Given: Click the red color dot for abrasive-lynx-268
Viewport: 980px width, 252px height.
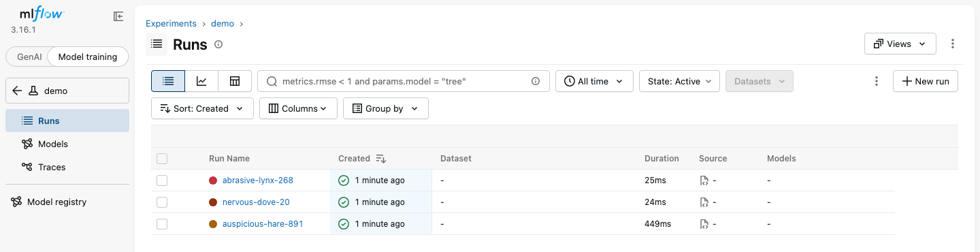Looking at the screenshot, I should (213, 180).
